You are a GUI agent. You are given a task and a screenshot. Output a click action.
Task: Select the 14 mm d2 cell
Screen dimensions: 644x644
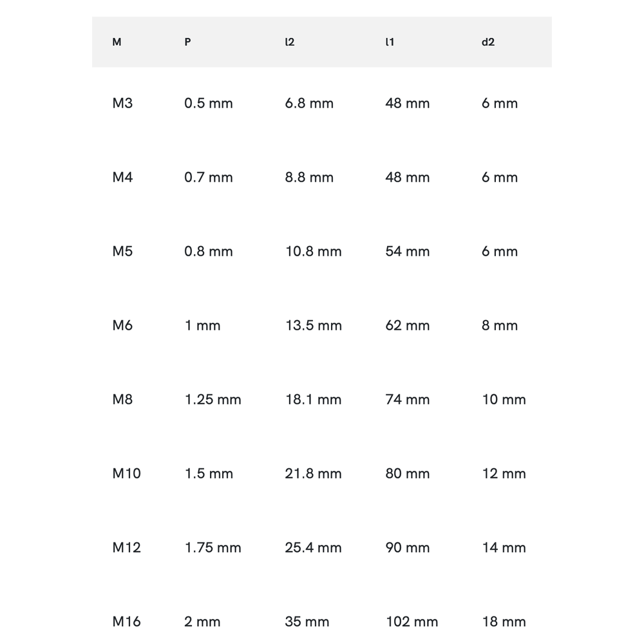tap(504, 547)
